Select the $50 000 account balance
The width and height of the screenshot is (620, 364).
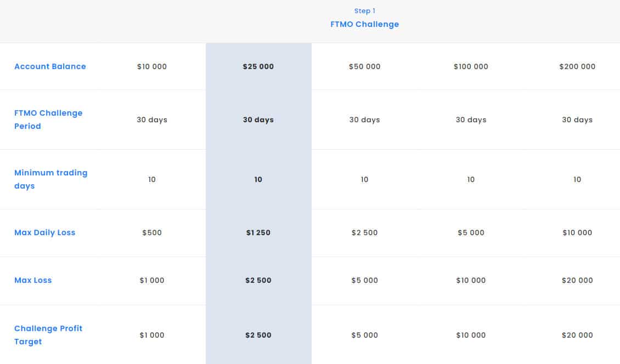pyautogui.click(x=364, y=66)
